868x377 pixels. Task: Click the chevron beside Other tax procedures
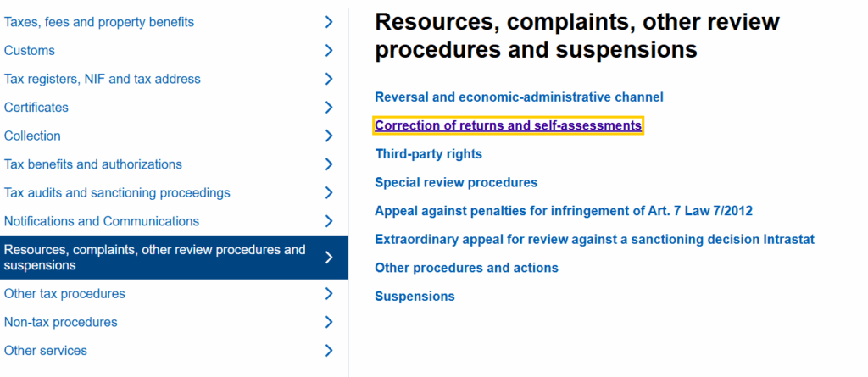pos(329,294)
